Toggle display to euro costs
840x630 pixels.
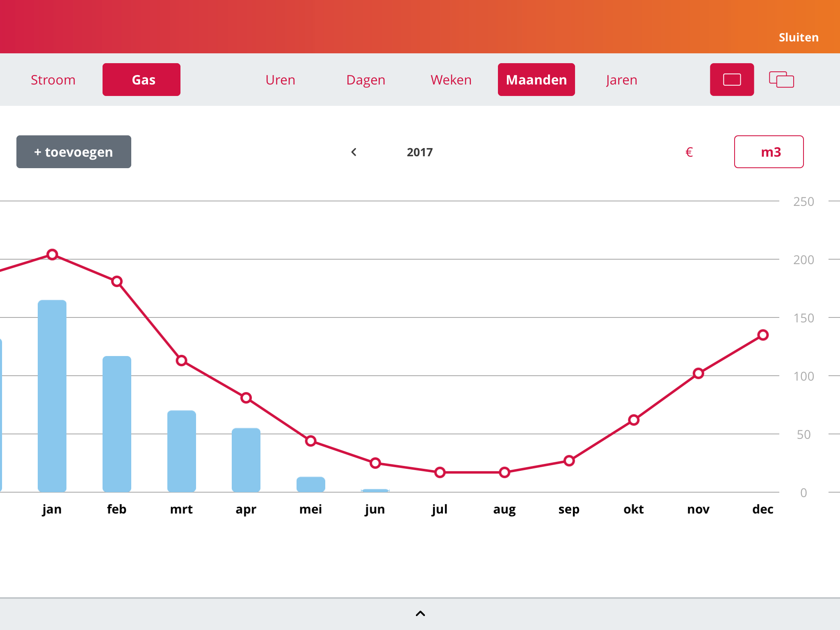689,152
